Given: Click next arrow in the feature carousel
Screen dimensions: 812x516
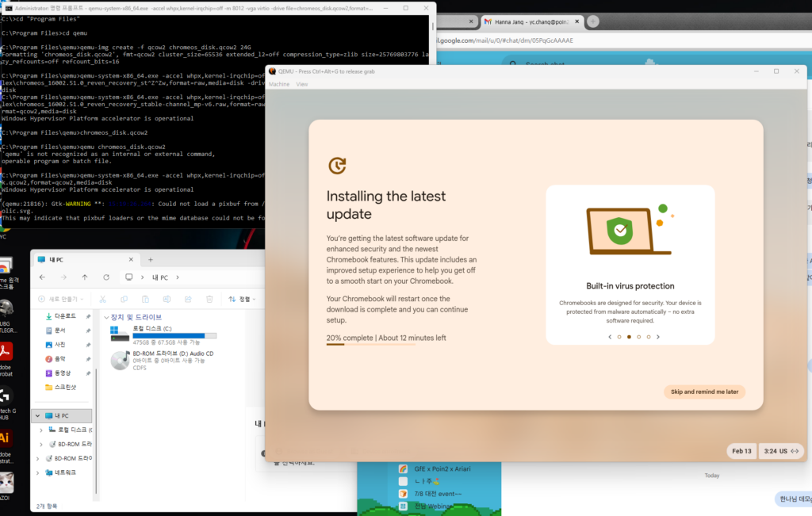Looking at the screenshot, I should (x=658, y=337).
